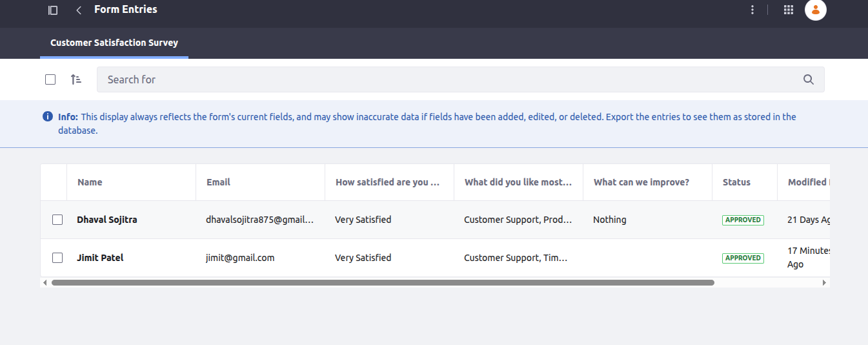Click the magnifier search icon
Viewport: 868px width, 345px height.
[x=809, y=79]
